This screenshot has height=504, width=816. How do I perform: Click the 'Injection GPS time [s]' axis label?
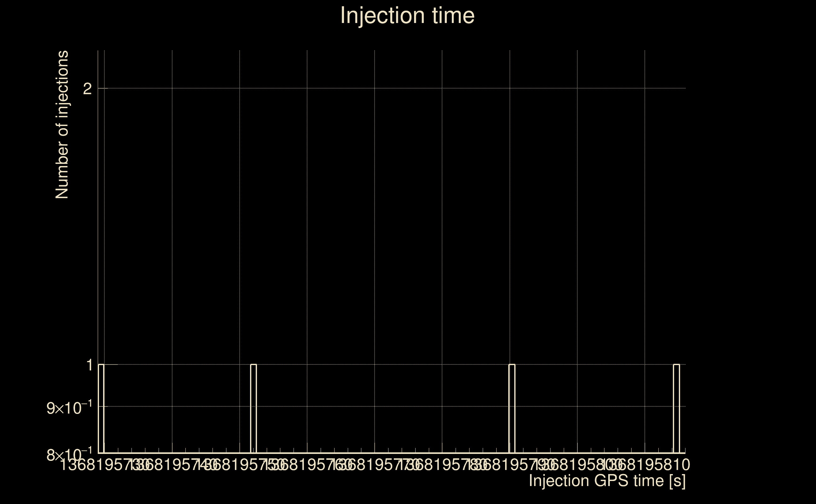point(607,481)
